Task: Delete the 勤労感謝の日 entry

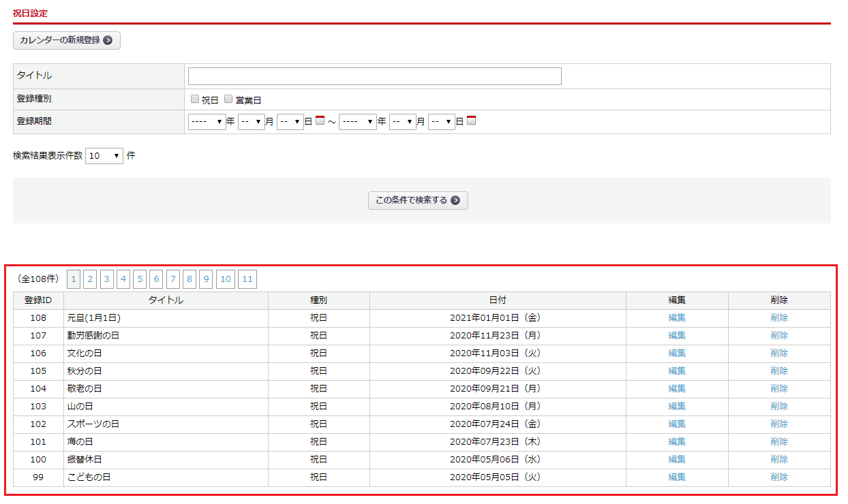Action: pos(779,336)
